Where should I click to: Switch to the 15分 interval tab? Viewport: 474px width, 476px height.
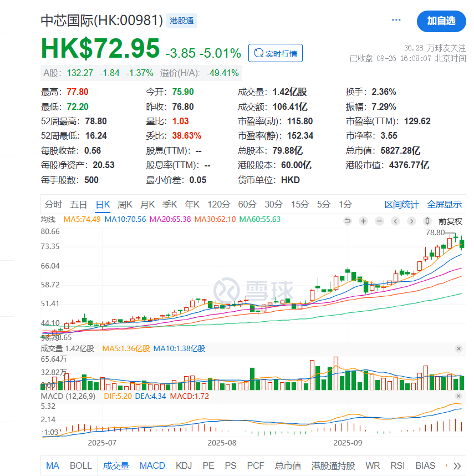[x=300, y=205]
